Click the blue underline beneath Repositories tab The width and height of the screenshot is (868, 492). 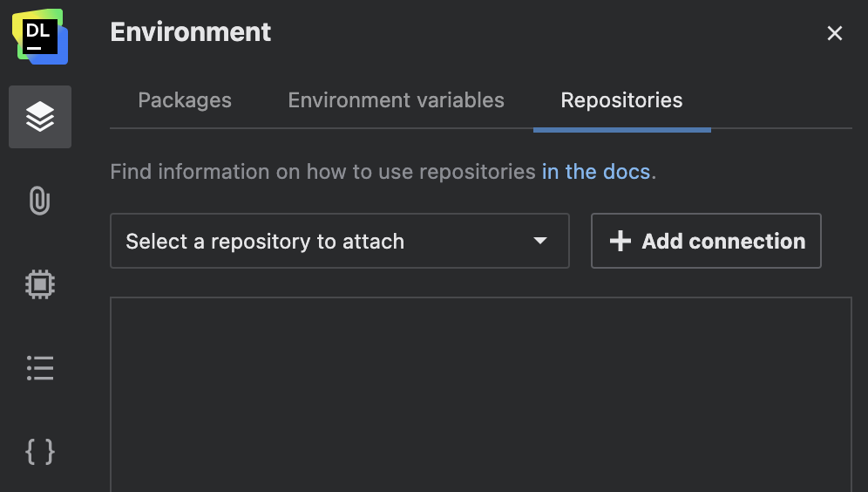pos(621,130)
